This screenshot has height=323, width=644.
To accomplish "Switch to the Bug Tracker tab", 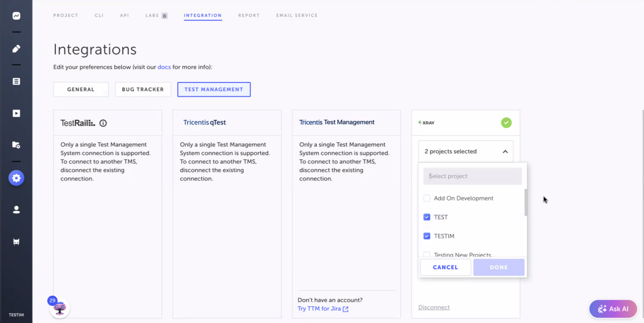I will [143, 90].
